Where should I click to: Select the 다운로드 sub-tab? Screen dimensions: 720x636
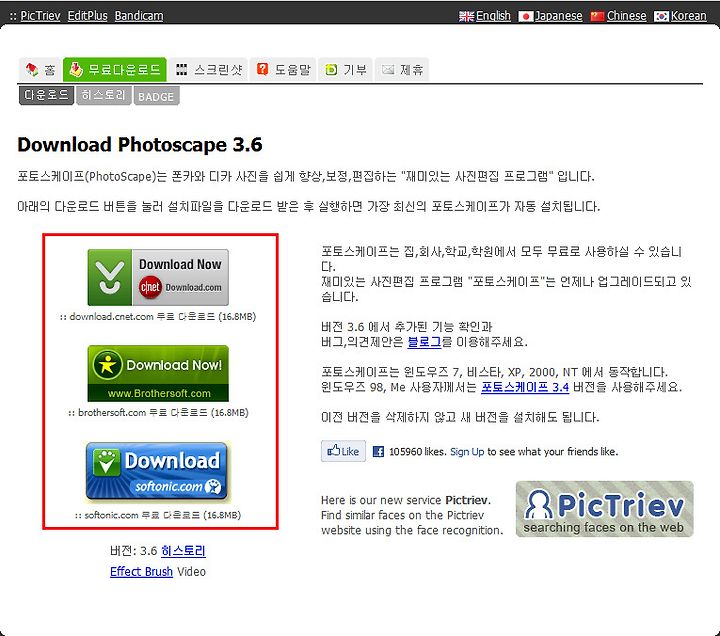tap(46, 96)
